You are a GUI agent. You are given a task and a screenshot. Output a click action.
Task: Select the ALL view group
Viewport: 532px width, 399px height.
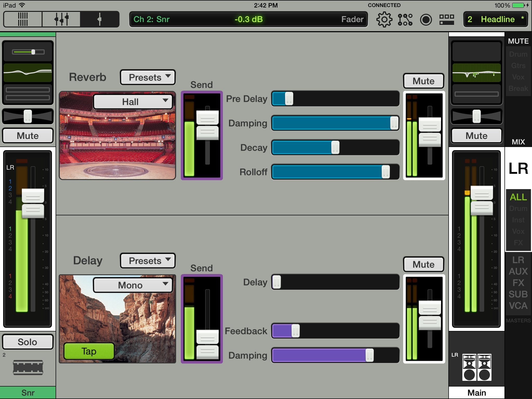point(518,197)
